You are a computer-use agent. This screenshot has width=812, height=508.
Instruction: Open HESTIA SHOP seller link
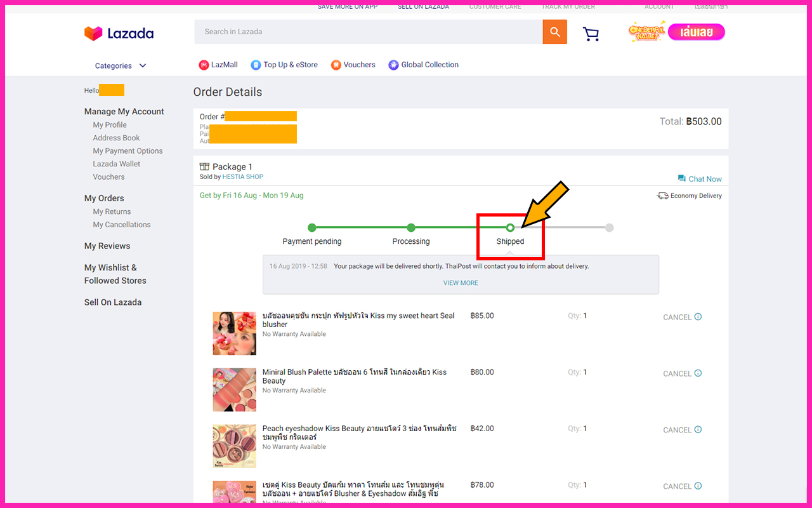(242, 177)
